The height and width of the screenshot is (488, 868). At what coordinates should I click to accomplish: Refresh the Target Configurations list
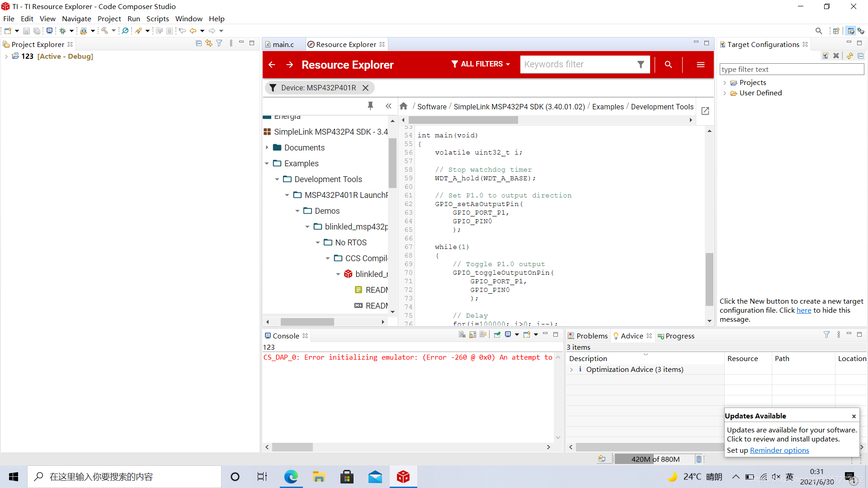850,56
